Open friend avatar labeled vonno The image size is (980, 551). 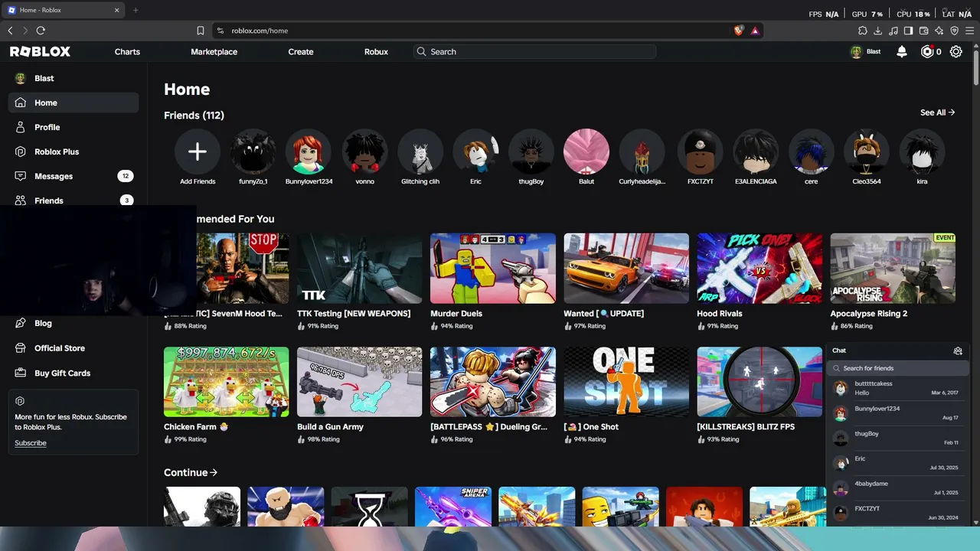pos(364,152)
